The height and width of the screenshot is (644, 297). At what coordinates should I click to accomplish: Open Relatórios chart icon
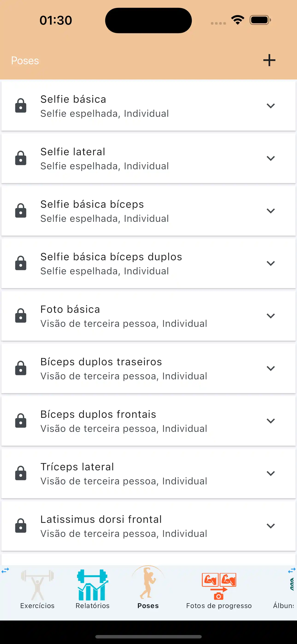coord(93,585)
